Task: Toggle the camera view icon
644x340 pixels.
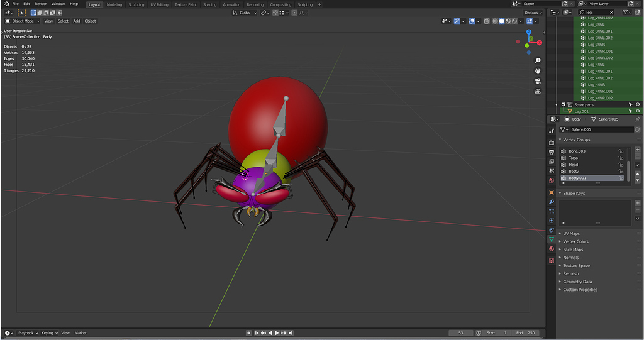Action: click(x=538, y=81)
